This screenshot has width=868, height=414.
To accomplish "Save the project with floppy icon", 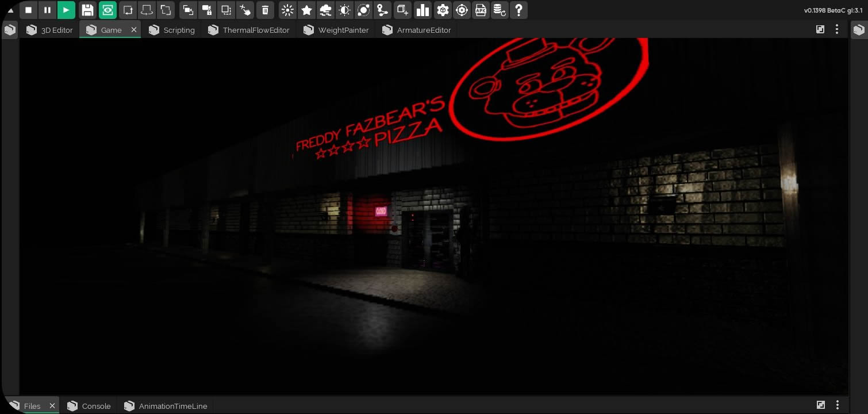I will click(x=87, y=10).
